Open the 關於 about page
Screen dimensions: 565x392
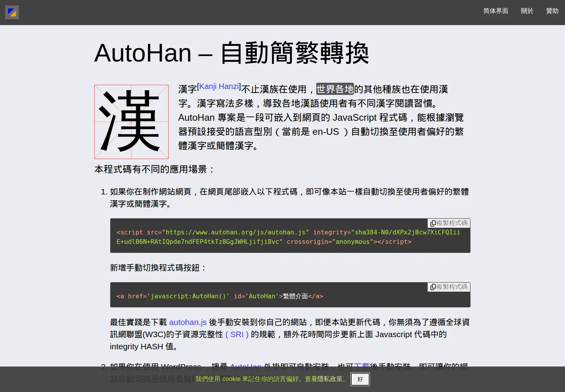pyautogui.click(x=527, y=11)
